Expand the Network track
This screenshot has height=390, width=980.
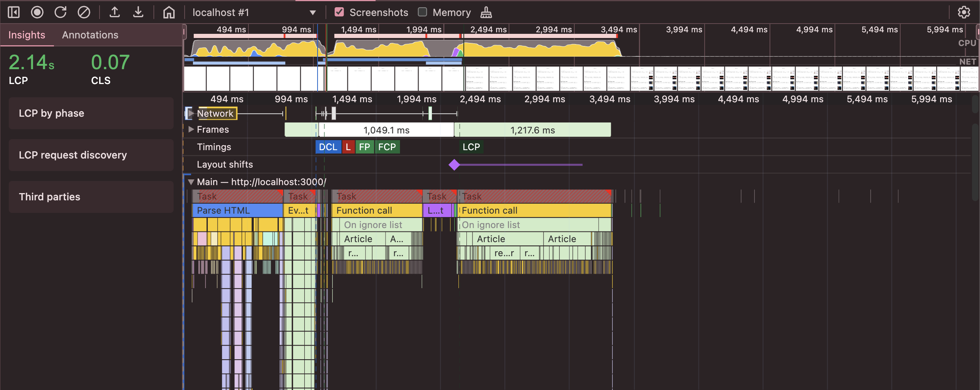[191, 114]
